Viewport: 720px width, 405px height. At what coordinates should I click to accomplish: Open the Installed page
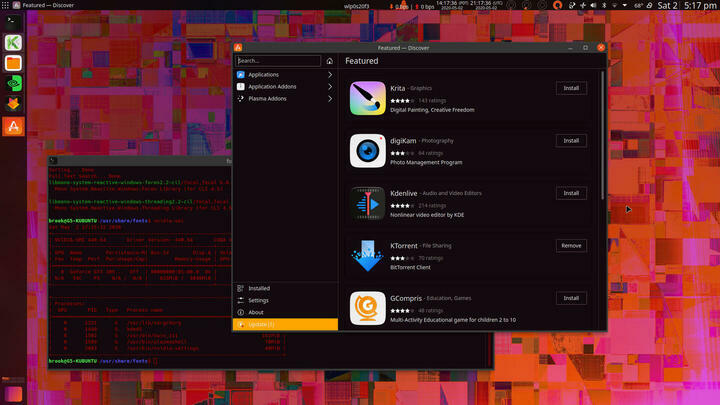(x=285, y=288)
